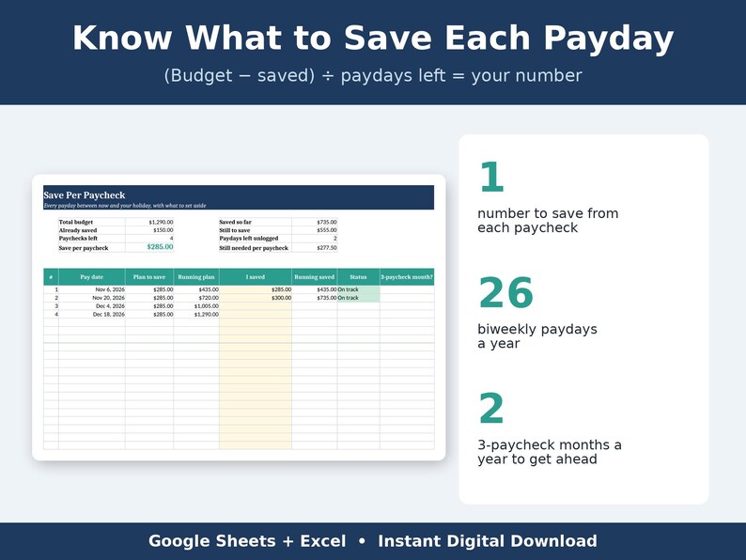
Task: Select the $150.00 already saved value
Action: [x=149, y=230]
